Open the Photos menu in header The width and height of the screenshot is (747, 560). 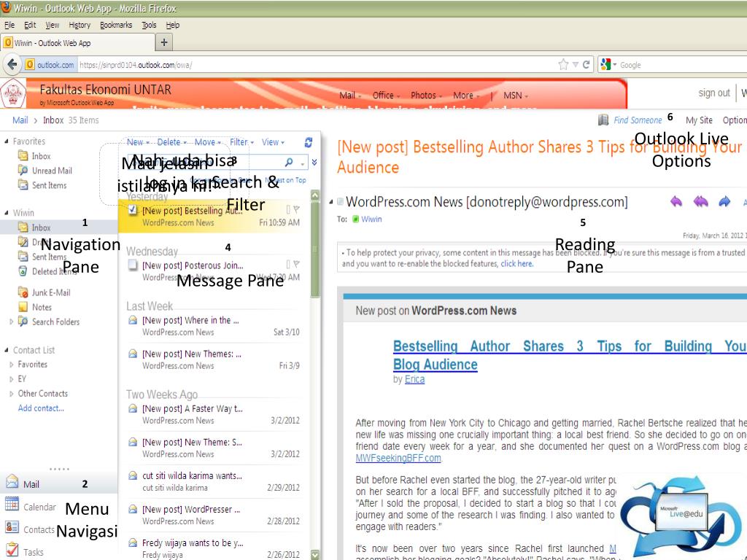pyautogui.click(x=426, y=96)
